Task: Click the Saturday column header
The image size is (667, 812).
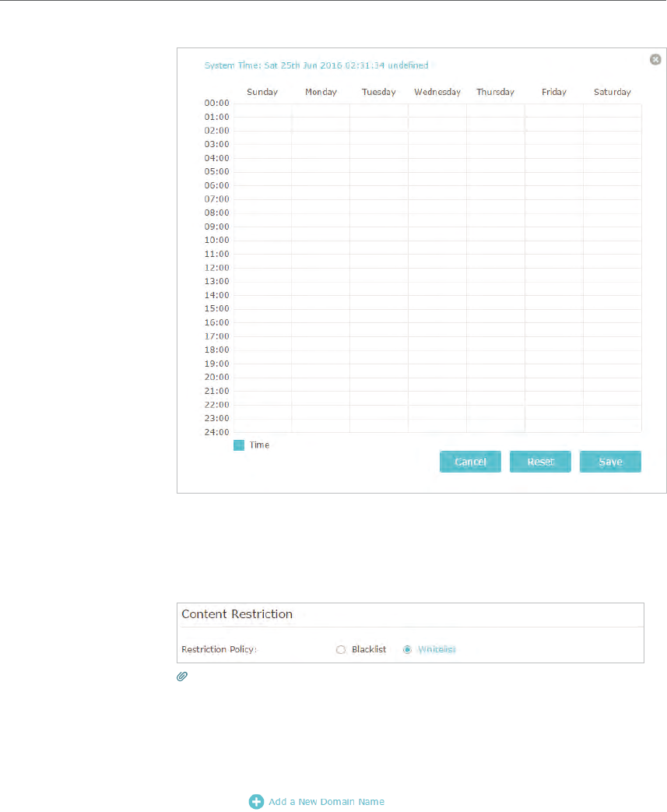Action: (x=612, y=92)
